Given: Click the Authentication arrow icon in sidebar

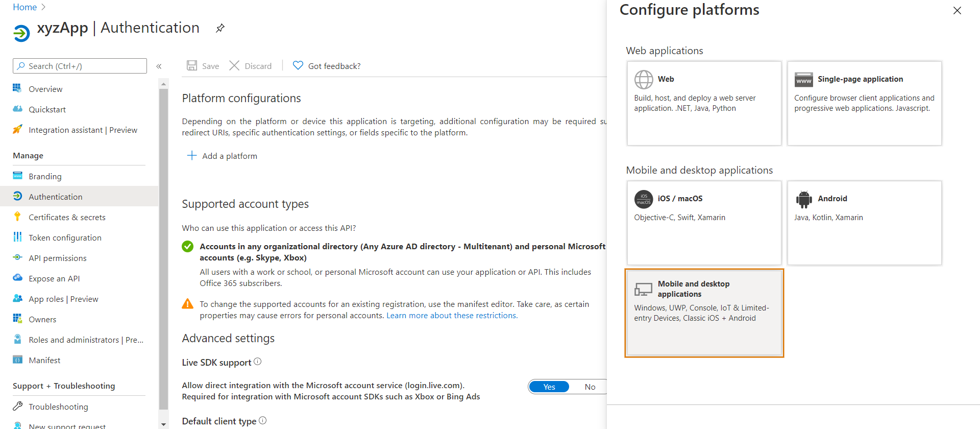Looking at the screenshot, I should click(x=17, y=196).
